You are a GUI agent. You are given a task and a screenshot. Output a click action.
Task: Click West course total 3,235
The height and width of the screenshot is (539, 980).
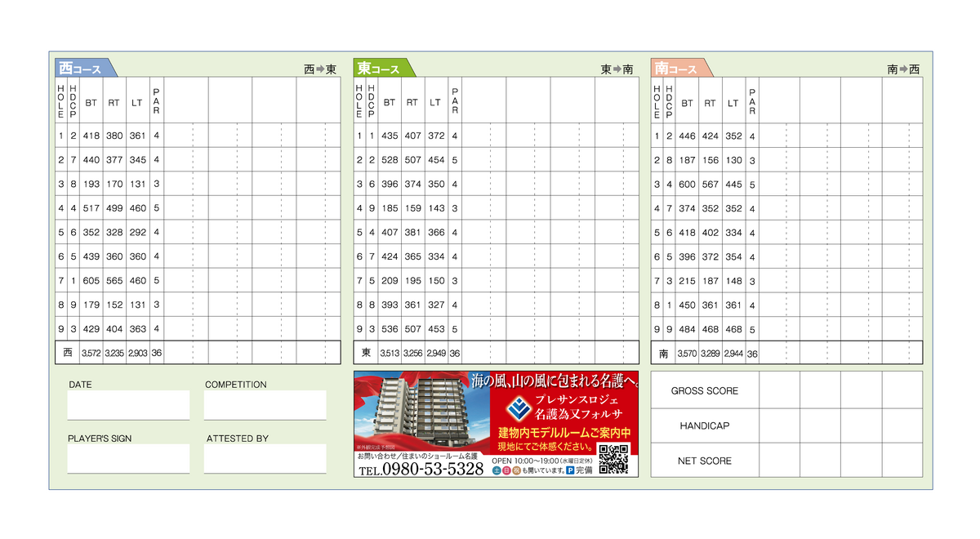pos(114,353)
